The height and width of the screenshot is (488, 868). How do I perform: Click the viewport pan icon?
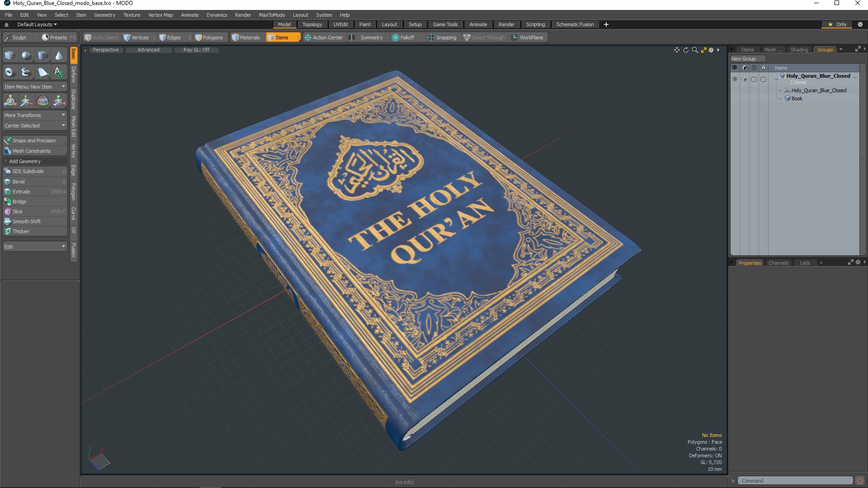click(677, 50)
